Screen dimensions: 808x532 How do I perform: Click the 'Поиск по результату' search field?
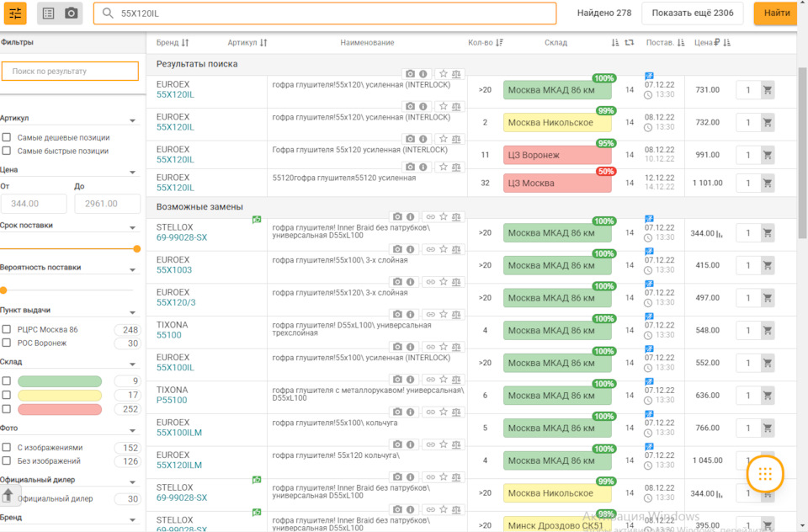point(70,72)
